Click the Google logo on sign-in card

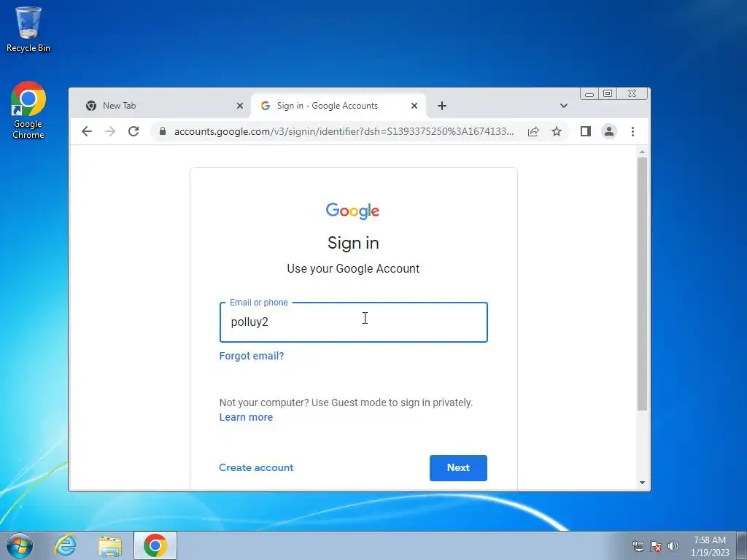click(x=352, y=211)
